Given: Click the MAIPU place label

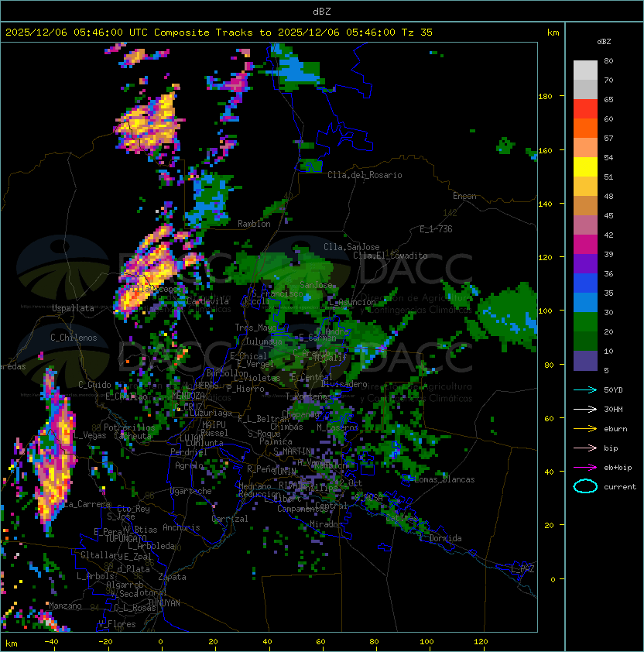Looking at the screenshot, I should 214,425.
